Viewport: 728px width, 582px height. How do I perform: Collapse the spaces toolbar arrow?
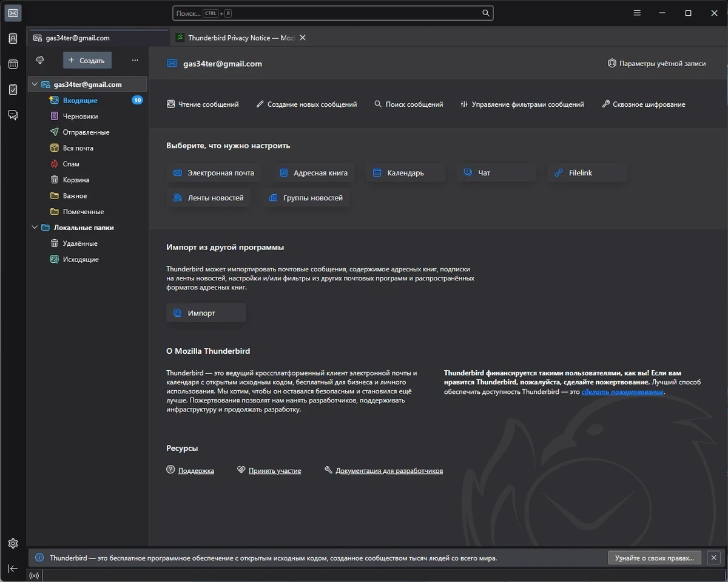[13, 568]
